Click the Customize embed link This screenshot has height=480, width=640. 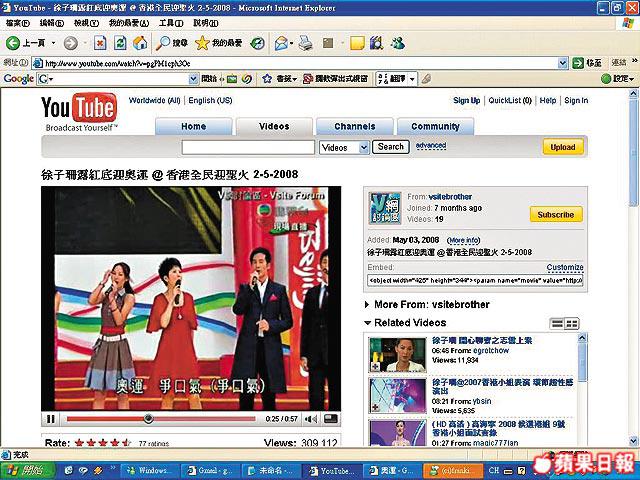point(565,267)
